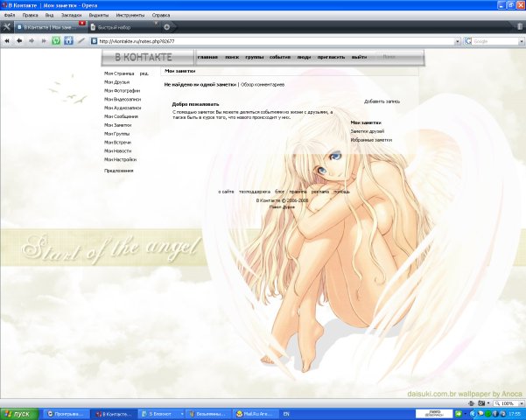This screenshot has height=420, width=526.
Task: Click выйти to log out
Action: 359,58
